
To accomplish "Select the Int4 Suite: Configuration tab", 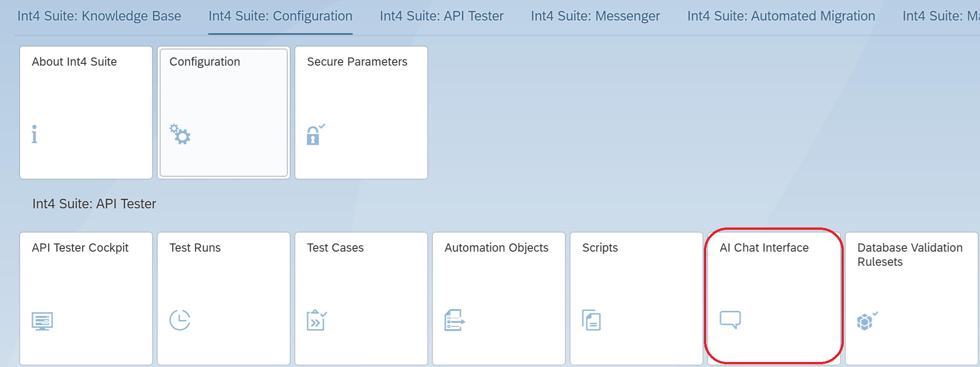I will pyautogui.click(x=280, y=16).
